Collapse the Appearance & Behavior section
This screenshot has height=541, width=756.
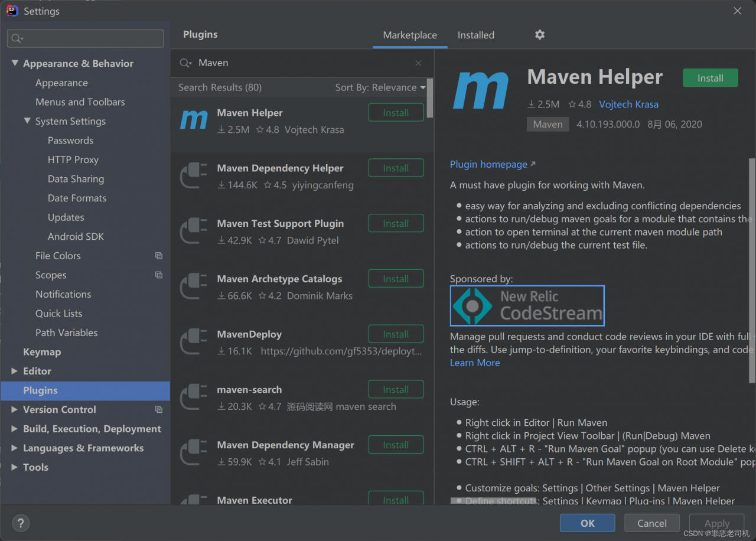coord(15,63)
